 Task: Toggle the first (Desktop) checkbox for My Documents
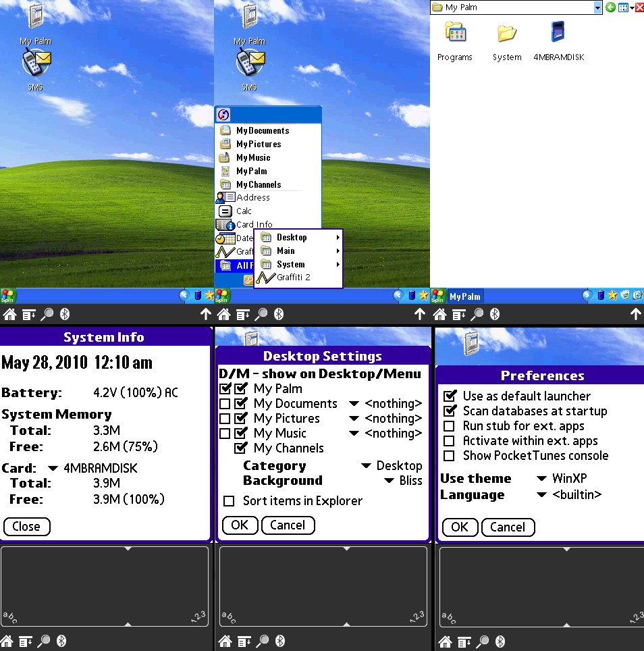click(x=225, y=404)
